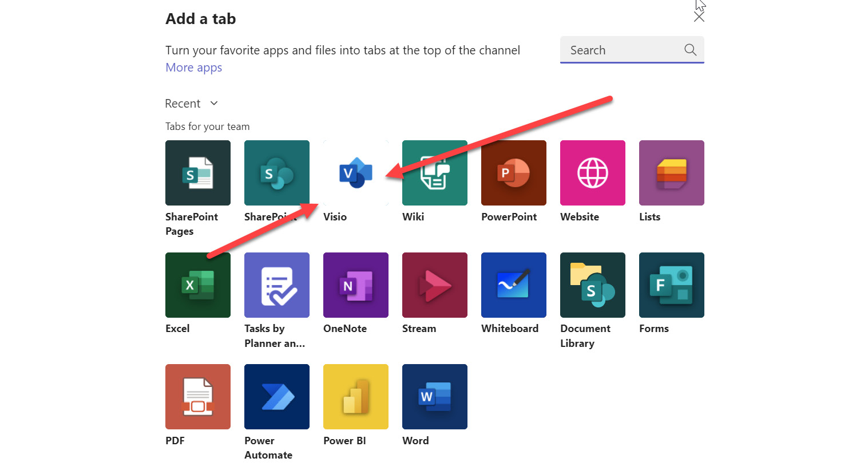Choose the SharePoint app icon
This screenshot has height=470, width=868.
pyautogui.click(x=277, y=173)
